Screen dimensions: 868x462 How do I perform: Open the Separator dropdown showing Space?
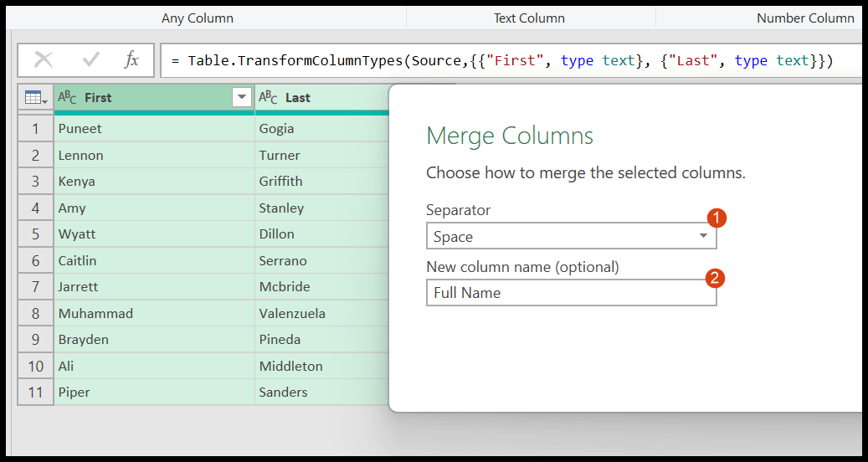(x=572, y=236)
